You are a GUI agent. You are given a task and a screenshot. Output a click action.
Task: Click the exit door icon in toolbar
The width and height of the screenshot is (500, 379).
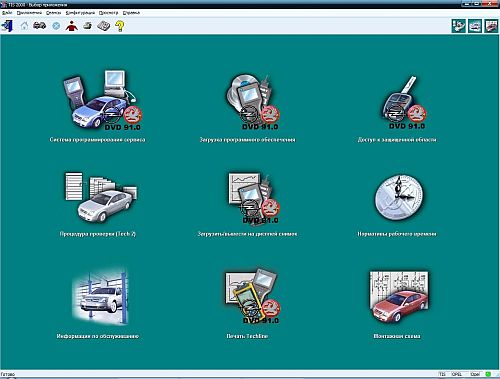click(x=7, y=26)
